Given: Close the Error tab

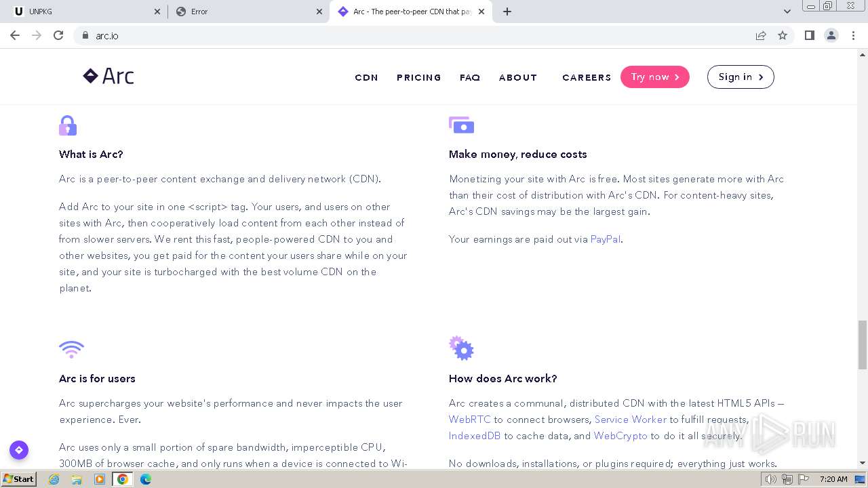Looking at the screenshot, I should pyautogui.click(x=319, y=12).
